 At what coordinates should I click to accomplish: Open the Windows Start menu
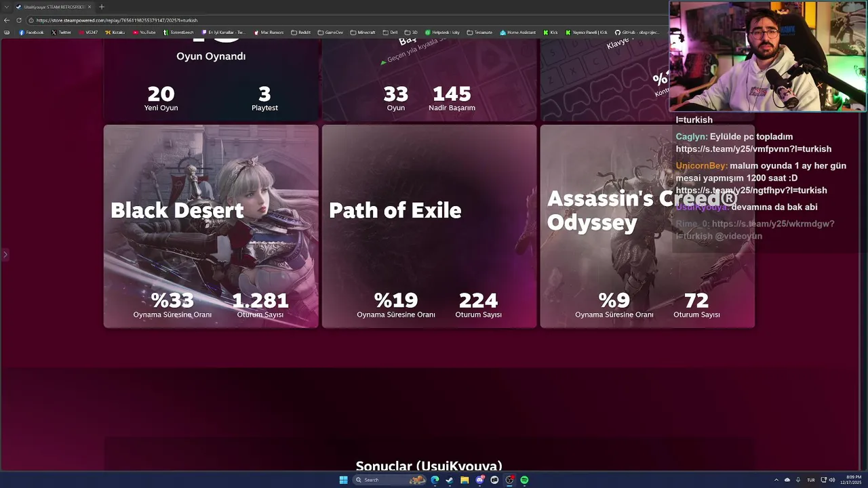[343, 480]
